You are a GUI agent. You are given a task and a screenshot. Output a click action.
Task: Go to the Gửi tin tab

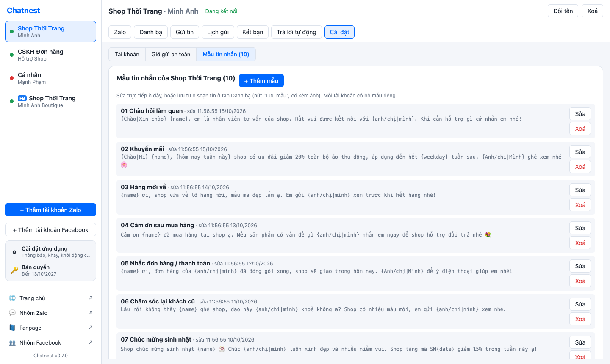click(x=185, y=32)
